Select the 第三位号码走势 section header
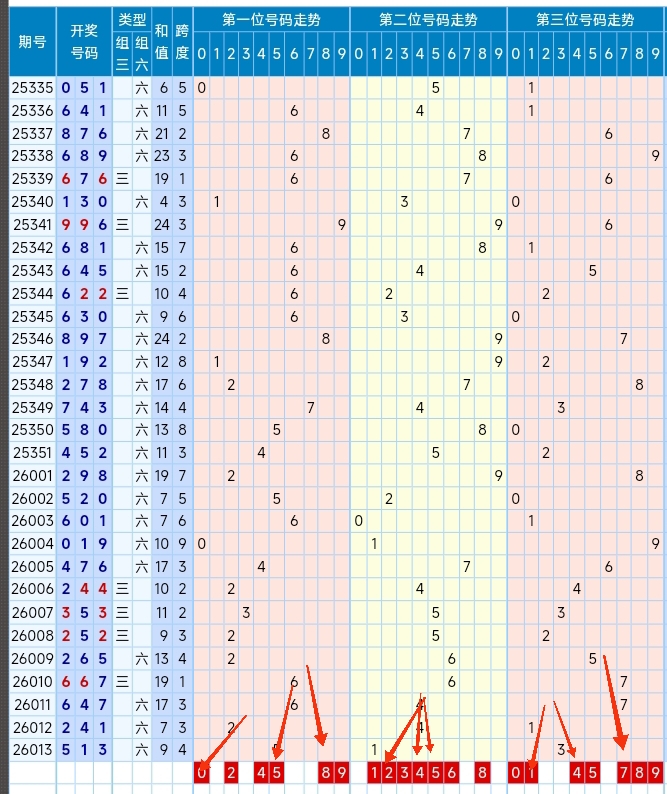 [x=585, y=20]
